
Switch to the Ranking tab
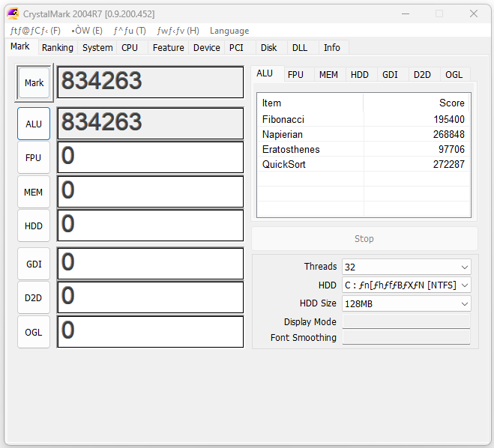tap(58, 47)
